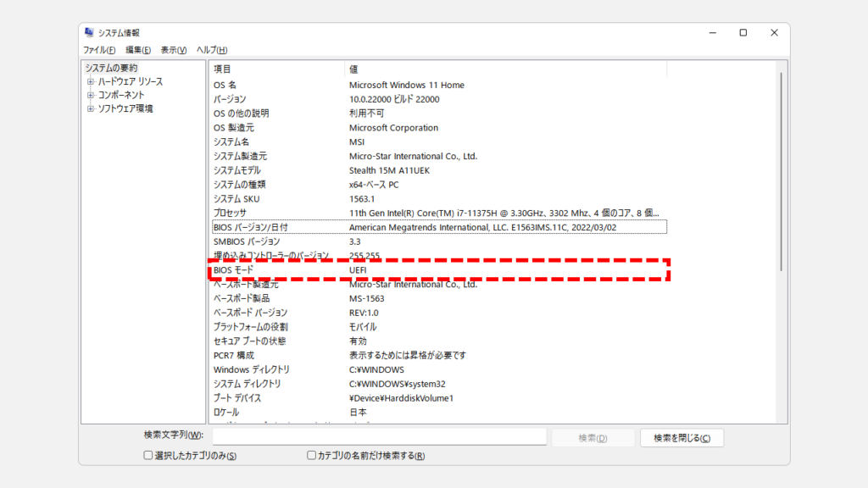Select the システム SKU row
This screenshot has height=488, width=868.
pos(440,198)
